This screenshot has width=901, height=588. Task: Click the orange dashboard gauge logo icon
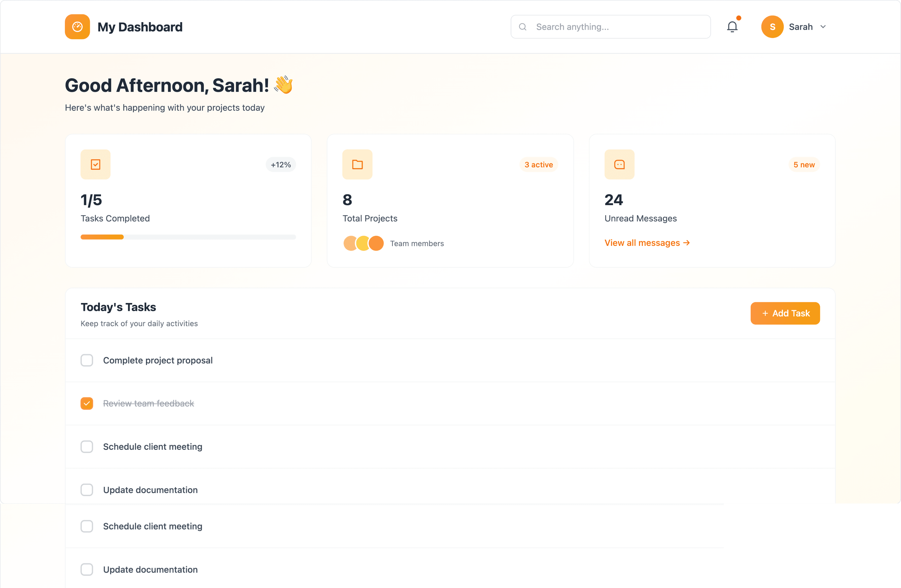tap(77, 27)
